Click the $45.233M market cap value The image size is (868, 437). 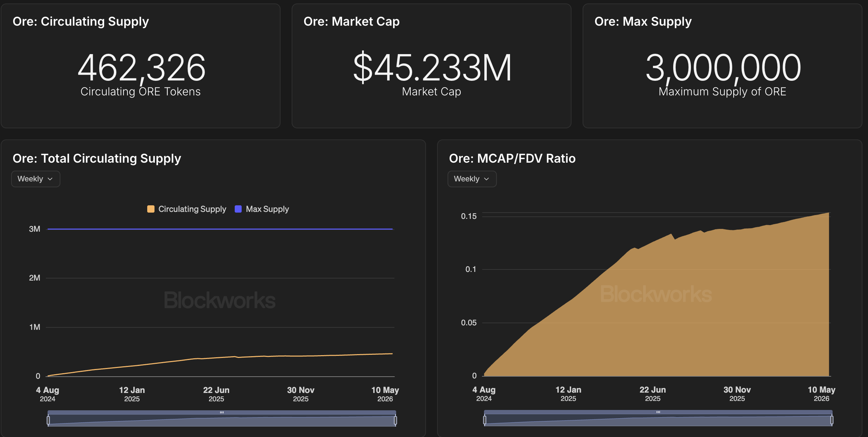432,67
